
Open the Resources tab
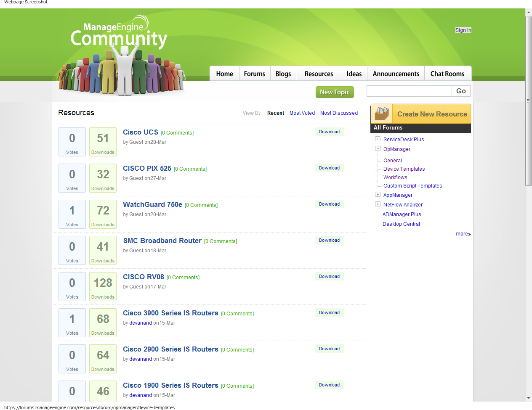click(319, 74)
